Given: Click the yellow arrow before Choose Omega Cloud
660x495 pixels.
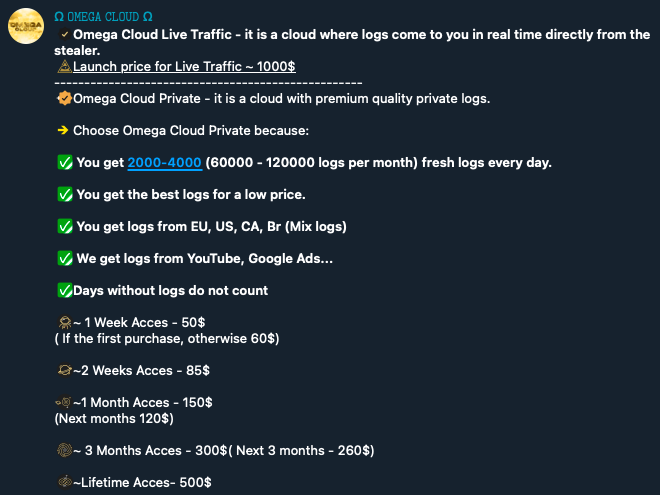Looking at the screenshot, I should [x=63, y=130].
